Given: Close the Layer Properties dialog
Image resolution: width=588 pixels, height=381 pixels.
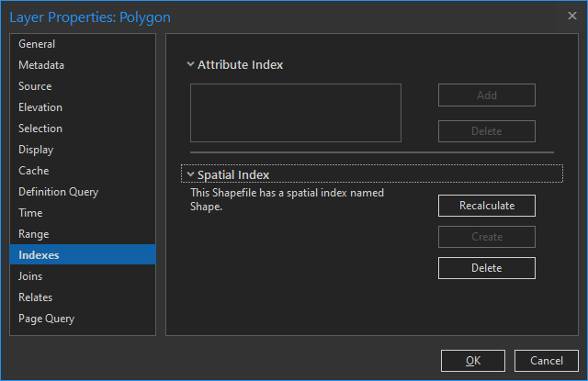Looking at the screenshot, I should [571, 17].
